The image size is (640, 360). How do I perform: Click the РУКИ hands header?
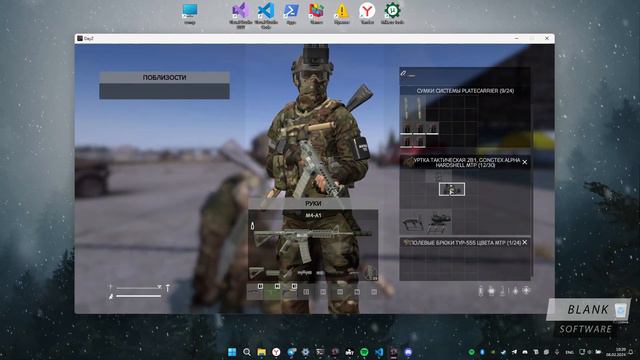313,203
